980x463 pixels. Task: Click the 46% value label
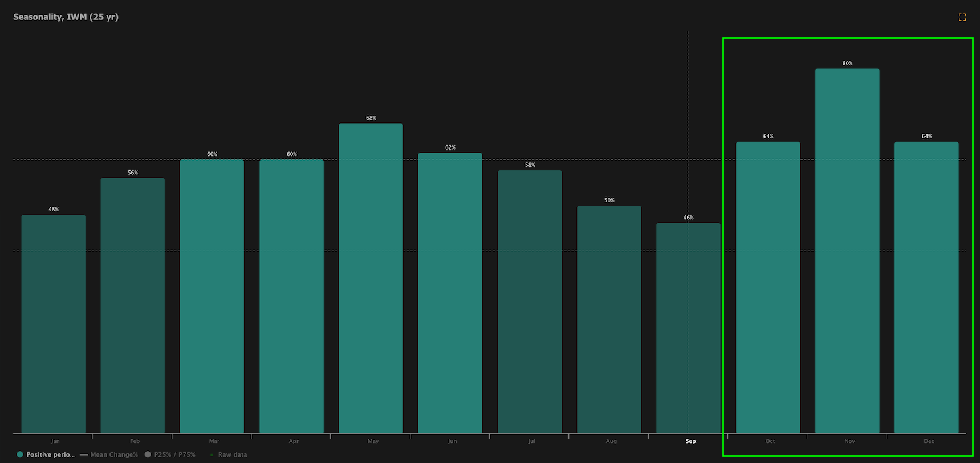(689, 218)
